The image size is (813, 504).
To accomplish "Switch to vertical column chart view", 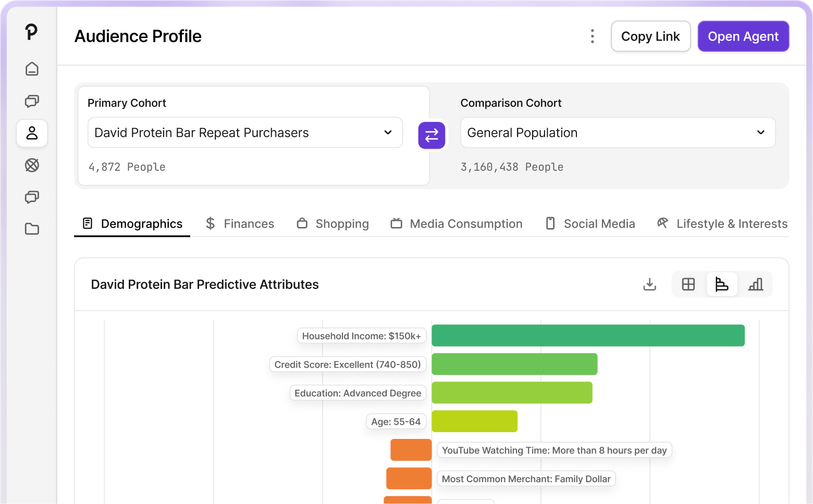I will (x=756, y=284).
